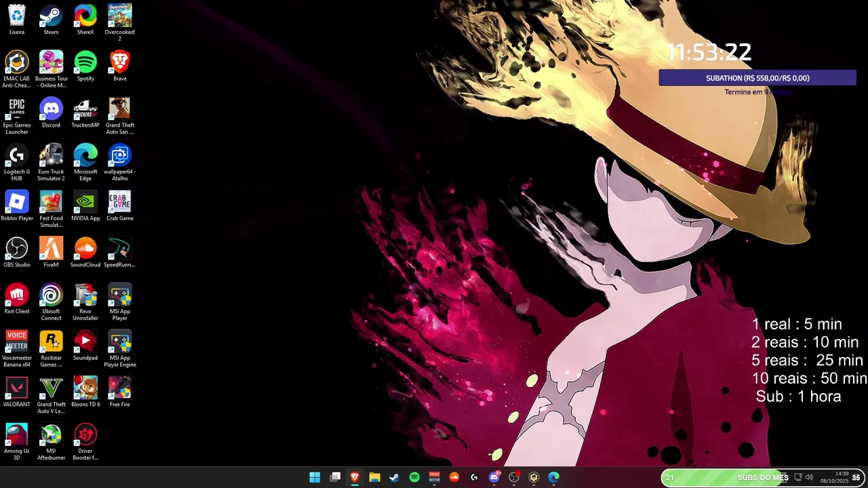Open Revo Uninstaller desktop icon
This screenshot has height=488, width=868.
pos(85,303)
